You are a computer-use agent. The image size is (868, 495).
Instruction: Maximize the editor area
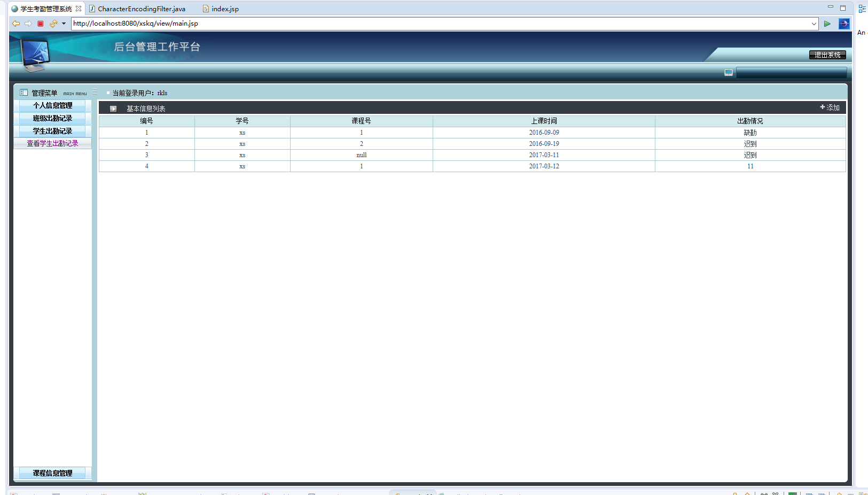point(843,8)
